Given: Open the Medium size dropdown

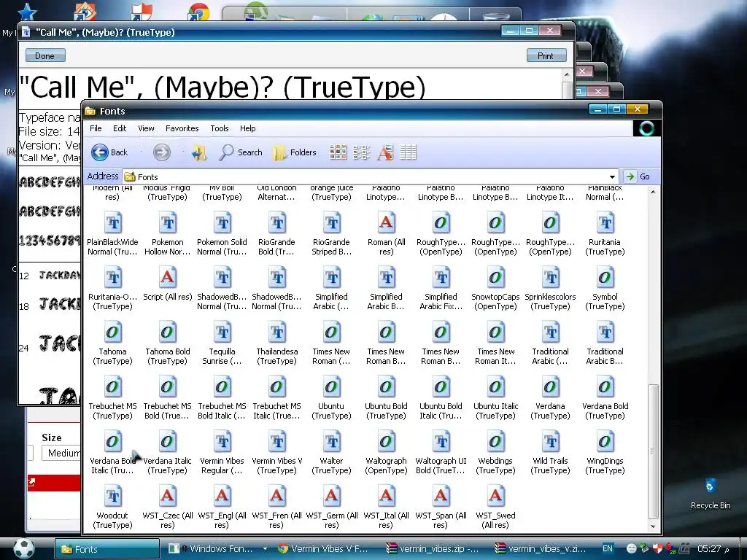Looking at the screenshot, I should click(x=61, y=453).
